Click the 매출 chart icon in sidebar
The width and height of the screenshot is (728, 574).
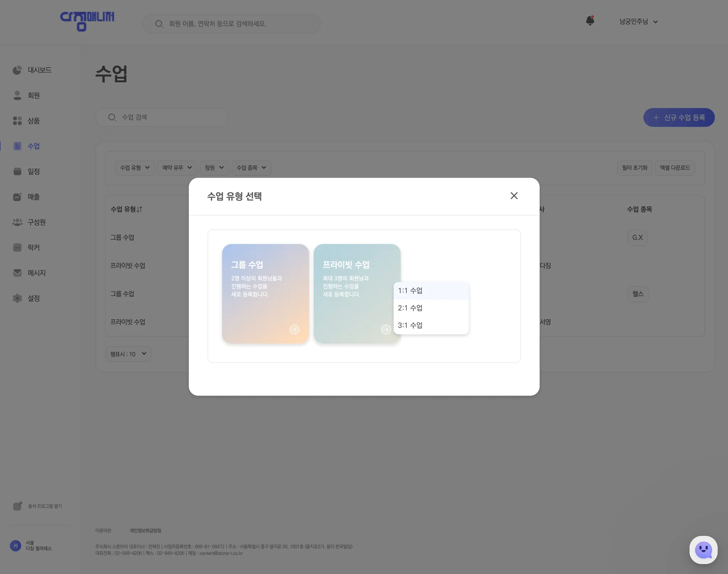(x=17, y=197)
